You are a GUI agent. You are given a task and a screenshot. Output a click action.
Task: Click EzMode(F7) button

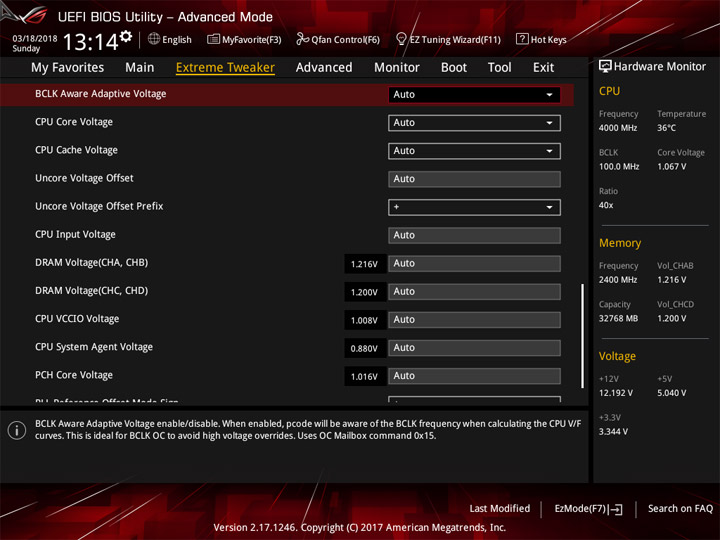[588, 509]
